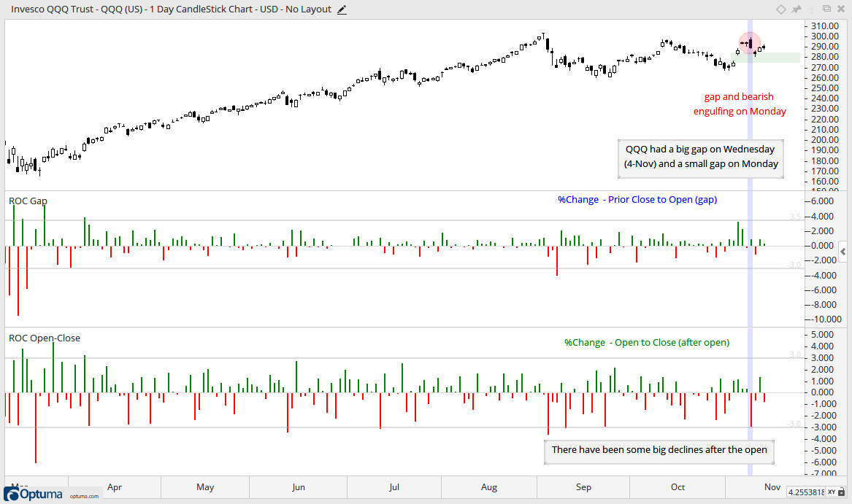Click 'Aug' on the date axis
852x504 pixels.
coord(489,487)
